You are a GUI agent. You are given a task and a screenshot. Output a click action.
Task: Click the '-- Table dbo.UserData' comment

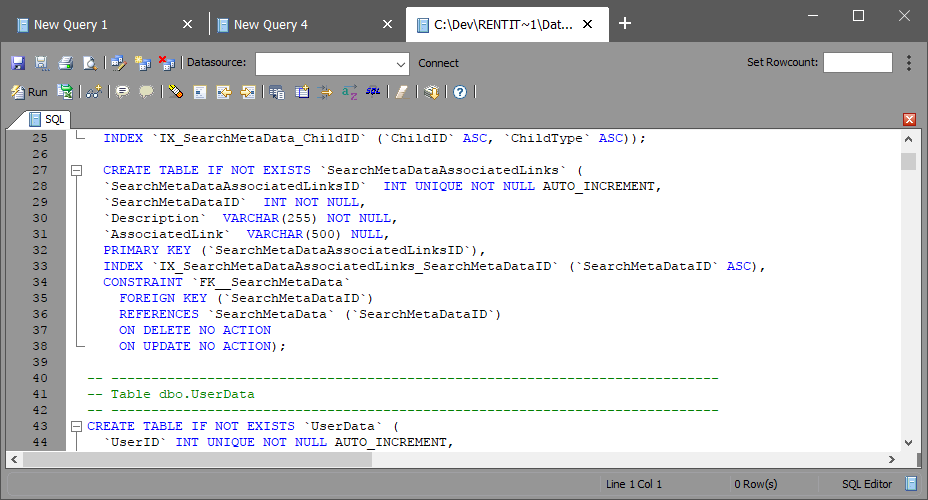(171, 394)
